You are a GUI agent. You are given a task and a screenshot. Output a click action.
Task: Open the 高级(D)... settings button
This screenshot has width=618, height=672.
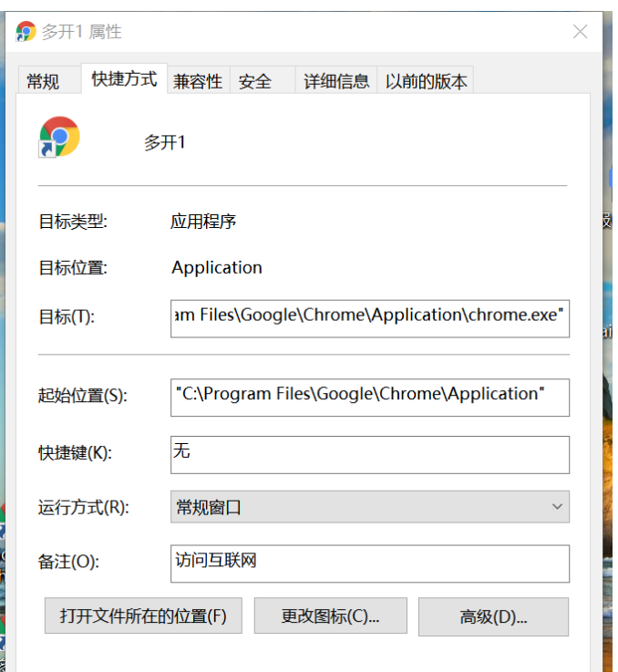click(x=493, y=617)
